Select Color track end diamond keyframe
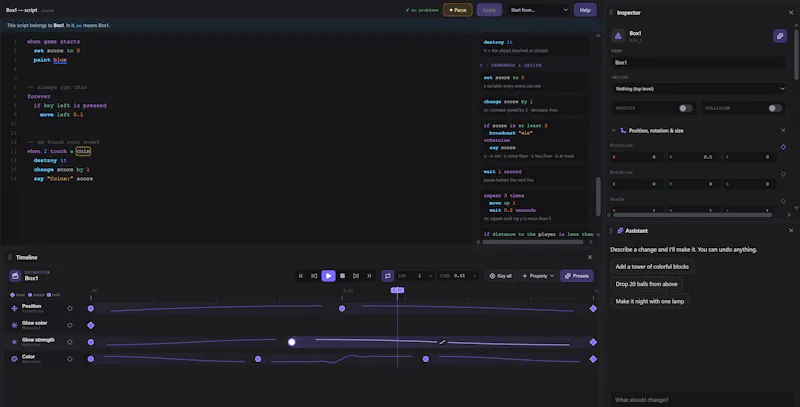Image resolution: width=800 pixels, height=407 pixels. 593,359
